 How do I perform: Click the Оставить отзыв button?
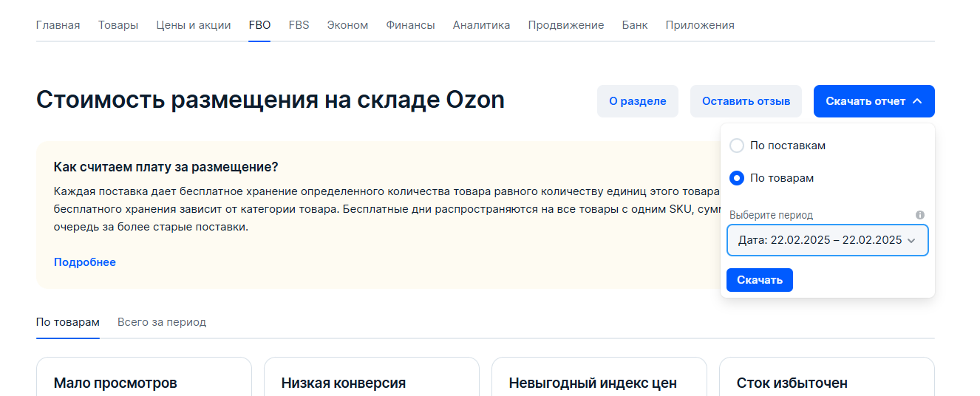tap(746, 101)
